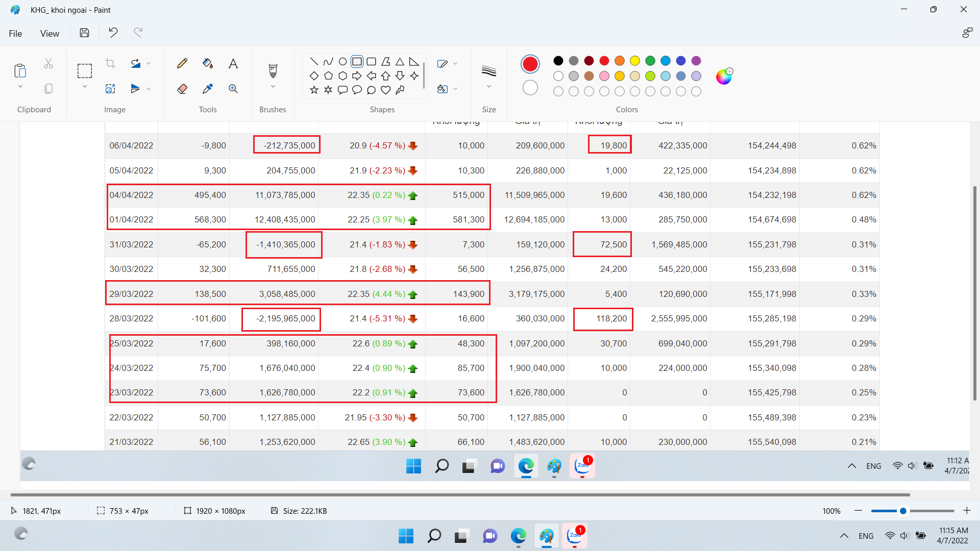The image size is (980, 551).
Task: Choose Color 1 red primary swatch
Action: (530, 64)
